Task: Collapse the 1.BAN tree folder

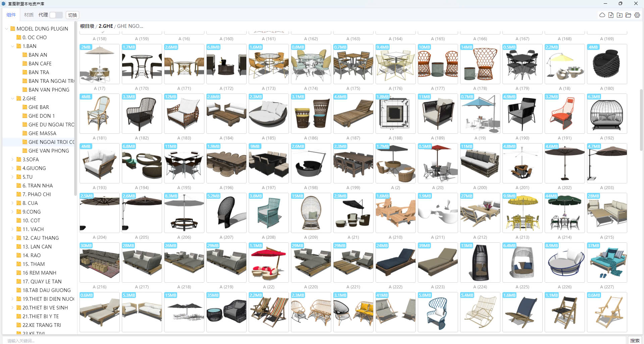Action: coord(13,46)
